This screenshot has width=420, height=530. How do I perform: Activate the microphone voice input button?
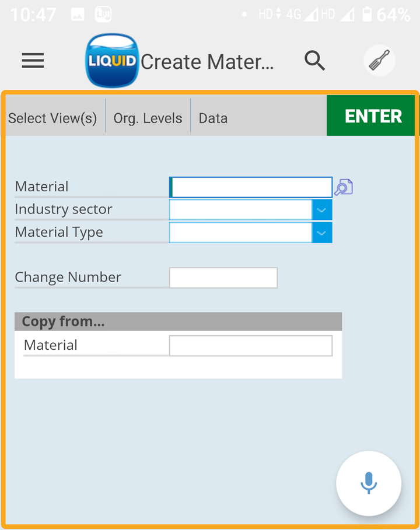pos(369,483)
